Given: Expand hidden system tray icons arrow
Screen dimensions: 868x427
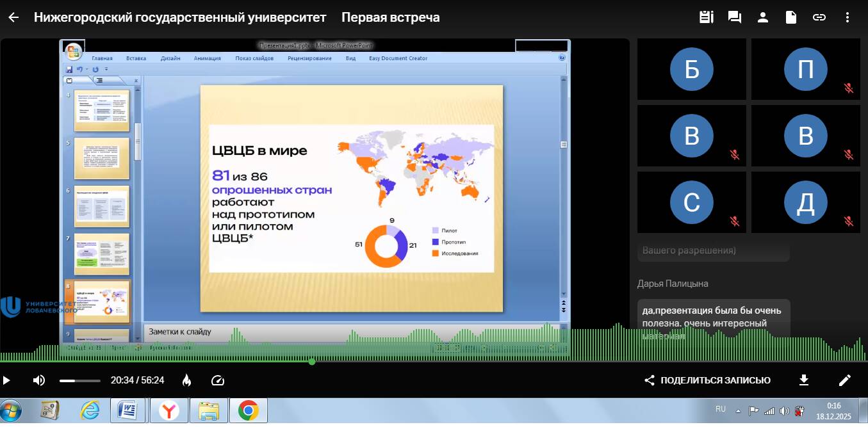Looking at the screenshot, I should tap(738, 410).
